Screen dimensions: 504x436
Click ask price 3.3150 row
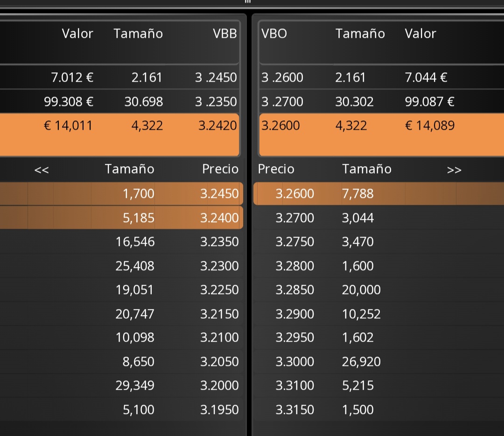pos(378,410)
